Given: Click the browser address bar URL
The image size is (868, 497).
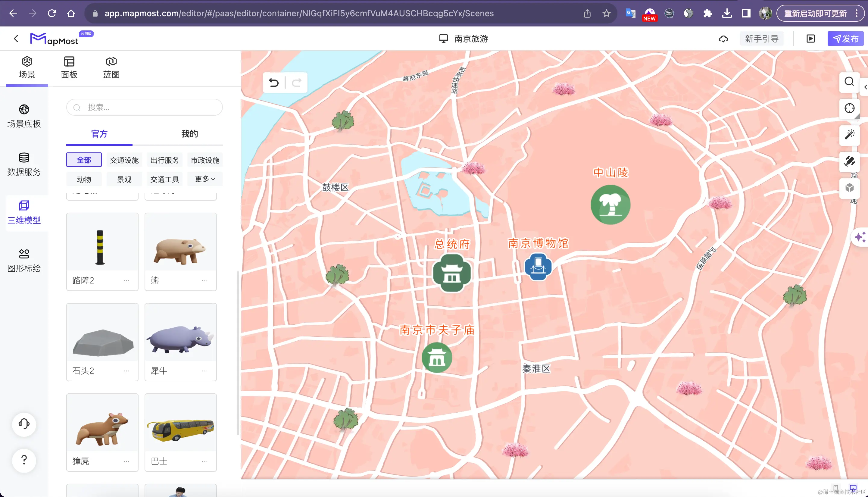Looking at the screenshot, I should click(299, 13).
